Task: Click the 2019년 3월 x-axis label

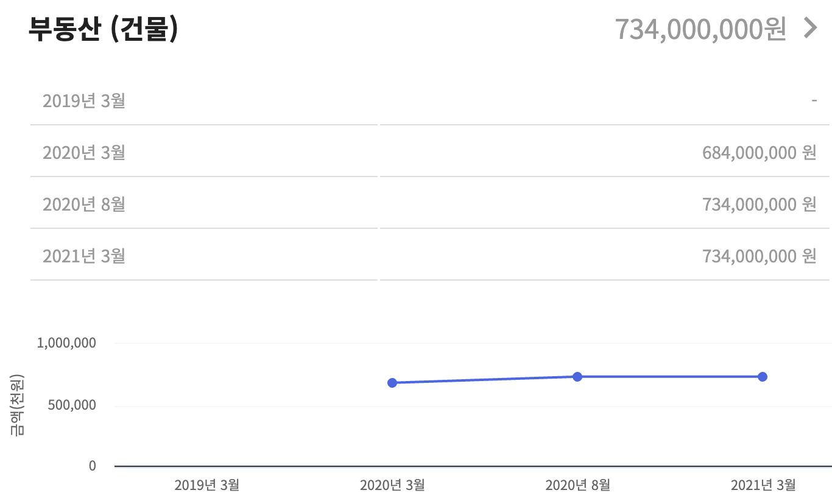Action: [x=206, y=485]
